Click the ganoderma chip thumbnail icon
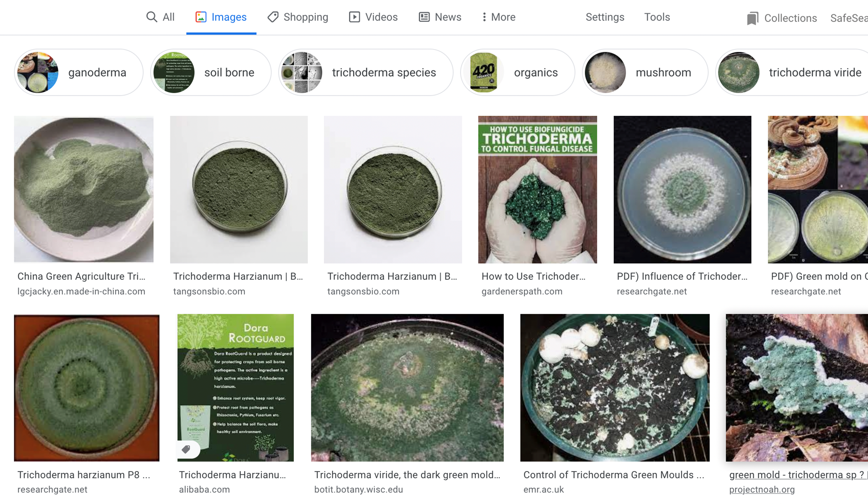 [x=38, y=72]
